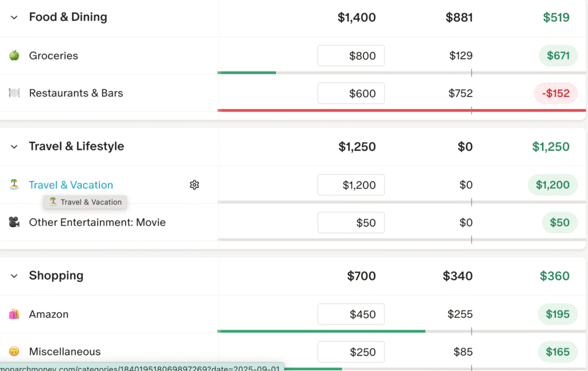Click the Miscellaneous $165 remaining badge
This screenshot has width=588, height=371.
click(x=557, y=351)
